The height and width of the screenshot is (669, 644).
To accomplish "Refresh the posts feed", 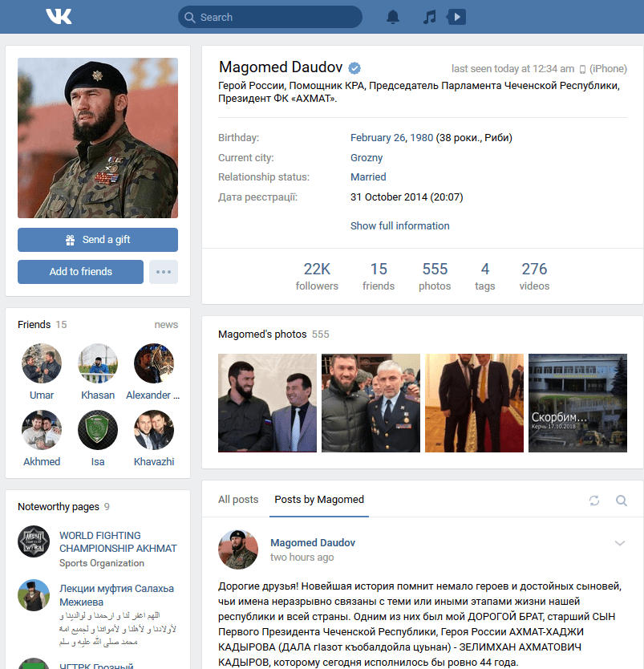I will pos(594,500).
